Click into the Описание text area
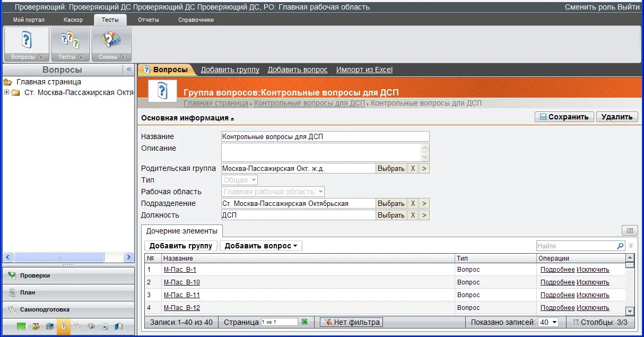Viewport: 644px width, 337px height. (x=321, y=152)
